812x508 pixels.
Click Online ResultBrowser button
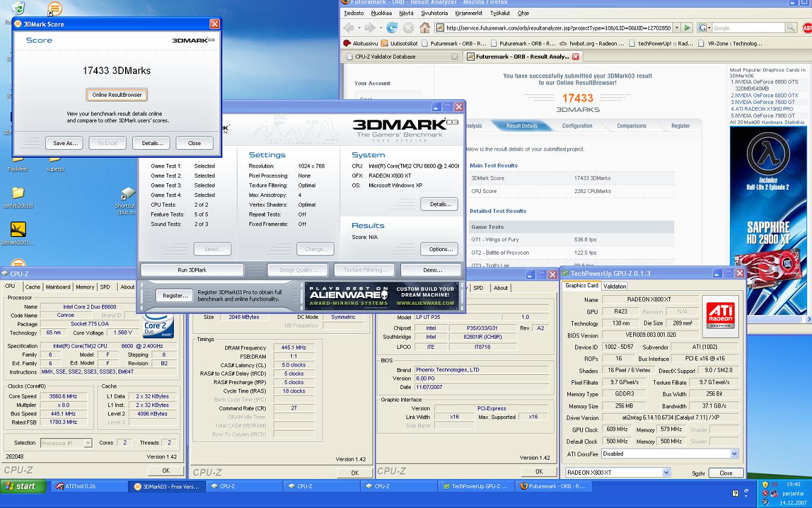117,94
